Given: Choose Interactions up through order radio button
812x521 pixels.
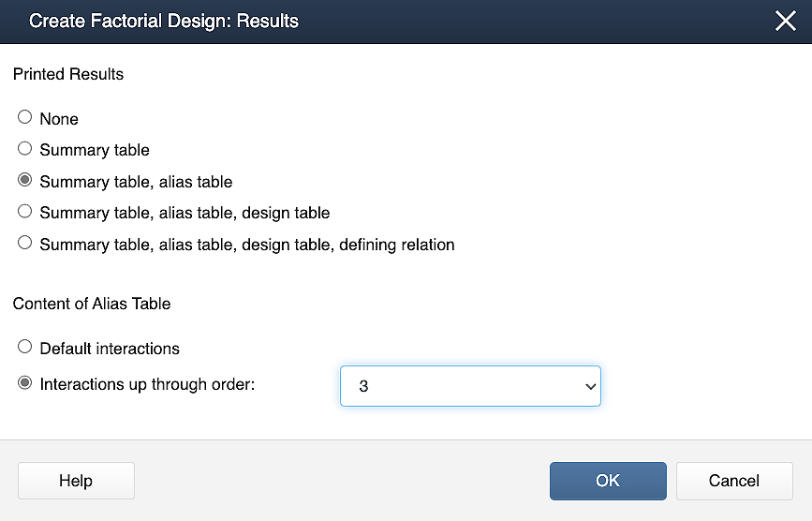Looking at the screenshot, I should pos(25,384).
